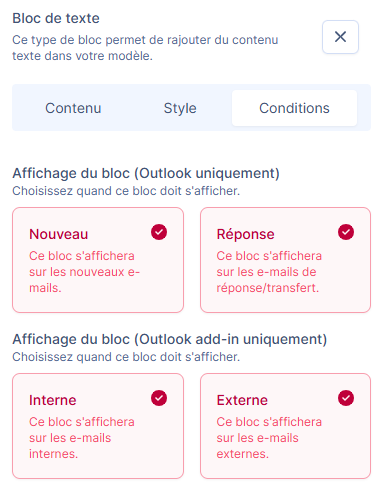This screenshot has width=380, height=489.
Task: Switch to the Contenu tab
Action: pos(73,108)
